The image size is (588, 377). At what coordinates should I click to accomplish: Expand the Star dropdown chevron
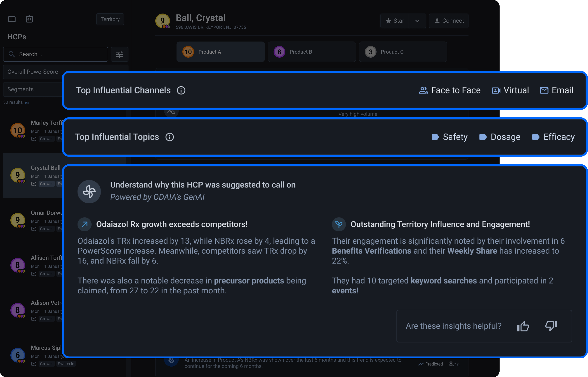pos(417,21)
